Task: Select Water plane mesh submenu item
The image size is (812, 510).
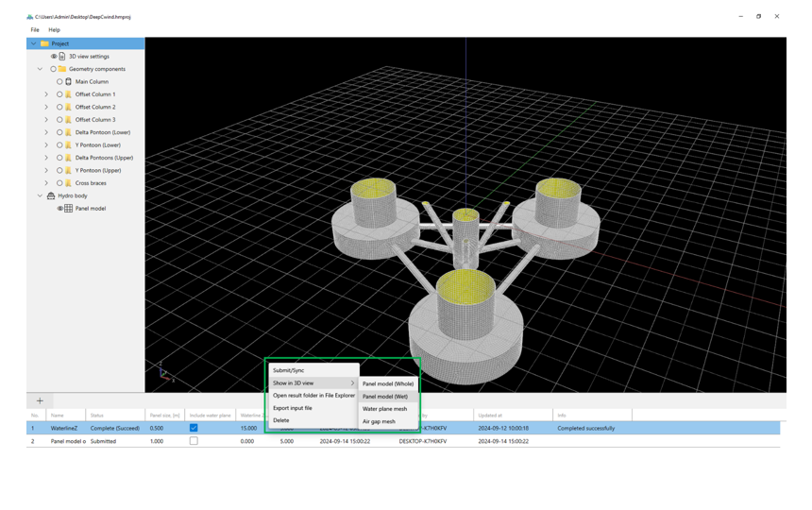Action: [388, 409]
